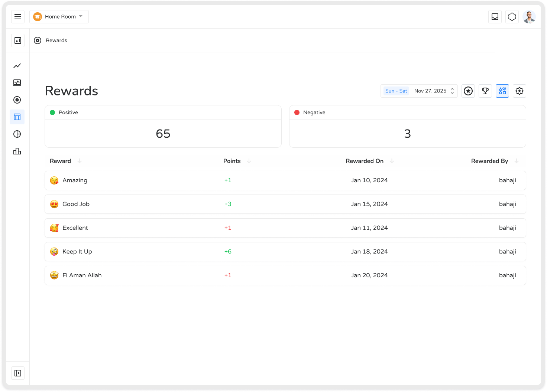Click bahaji in the Amazing reward row
Screen dimensions: 547x392
point(508,180)
